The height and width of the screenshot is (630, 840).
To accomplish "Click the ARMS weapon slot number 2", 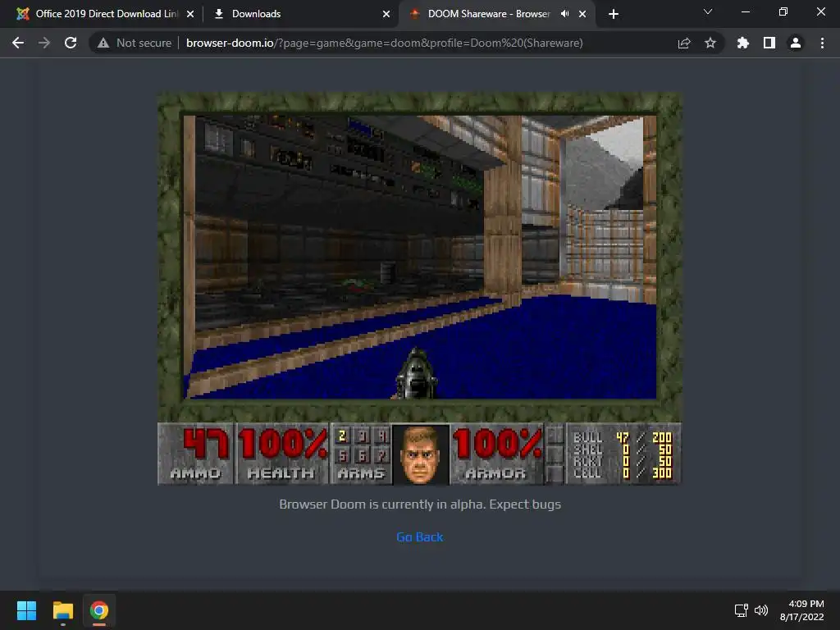I will [342, 436].
